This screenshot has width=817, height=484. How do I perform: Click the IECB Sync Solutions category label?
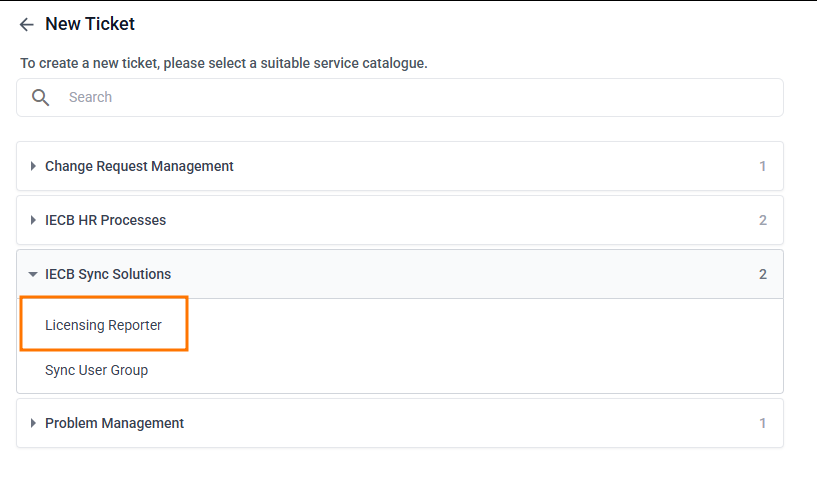tap(108, 274)
